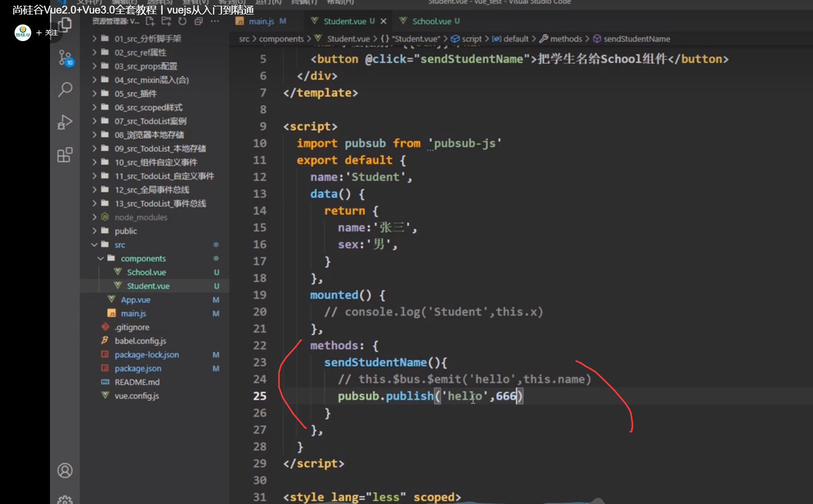Click the vue.config.js file icon

click(x=105, y=395)
